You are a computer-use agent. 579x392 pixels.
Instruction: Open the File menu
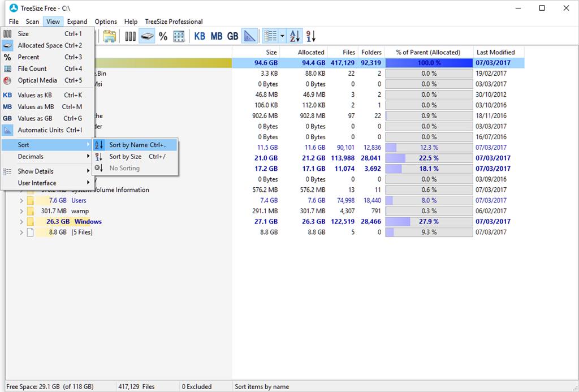click(14, 21)
